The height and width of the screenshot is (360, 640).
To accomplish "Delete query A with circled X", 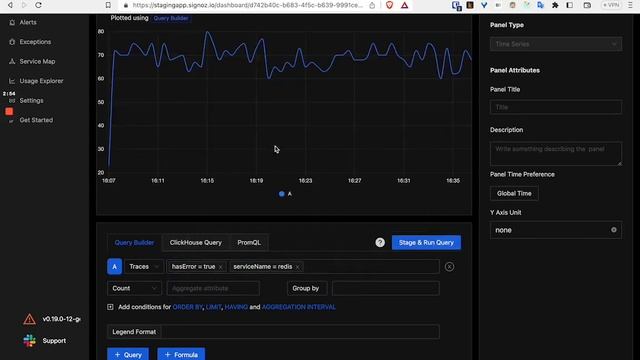I will (449, 267).
